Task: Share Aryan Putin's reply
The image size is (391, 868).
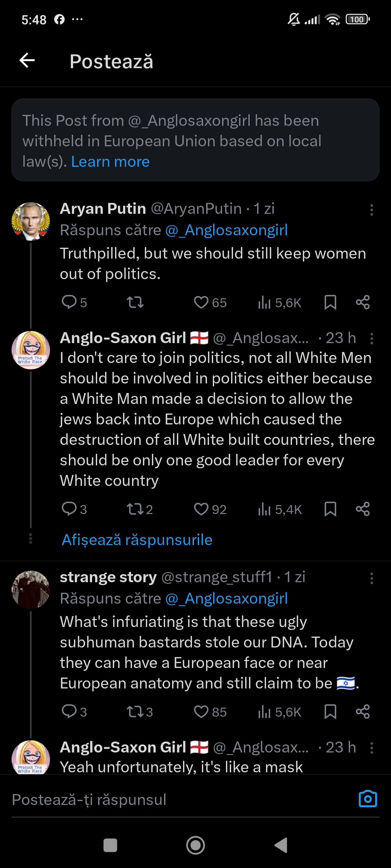Action: click(363, 302)
